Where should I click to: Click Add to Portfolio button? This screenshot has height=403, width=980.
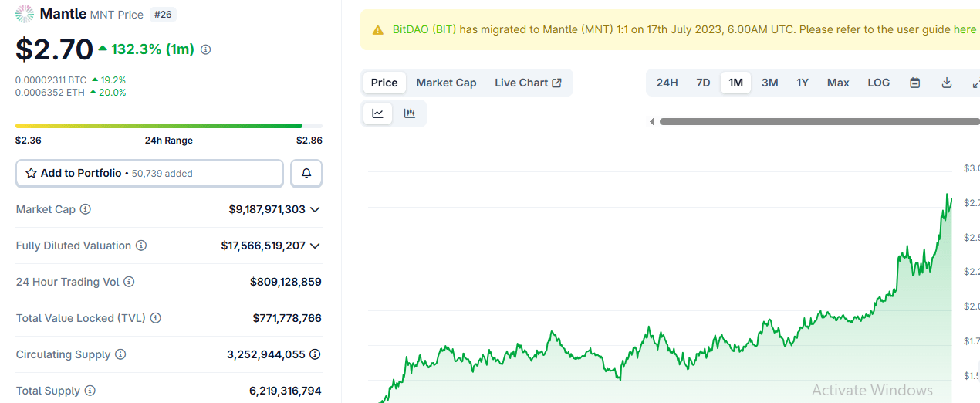tap(150, 174)
